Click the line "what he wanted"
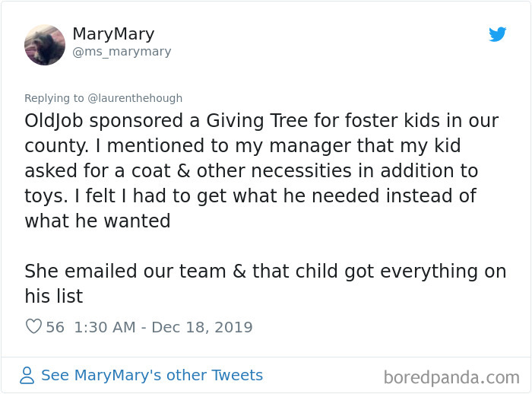 pyautogui.click(x=97, y=221)
